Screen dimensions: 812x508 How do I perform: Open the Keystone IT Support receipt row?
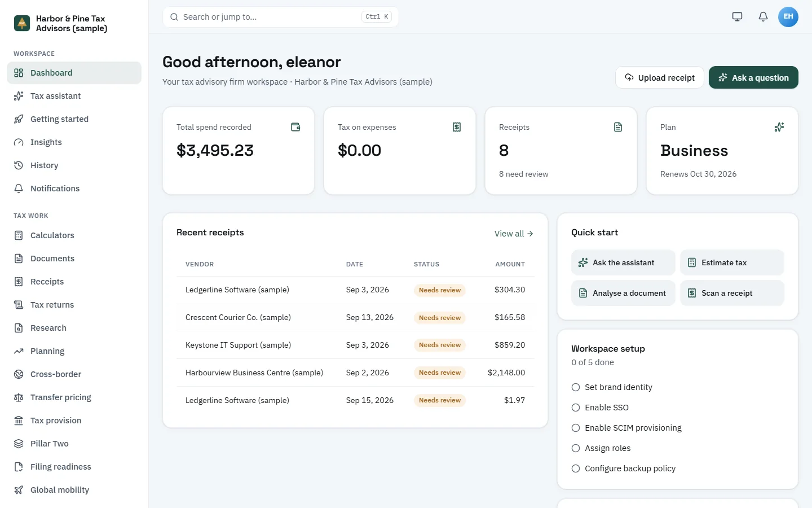[x=355, y=345]
